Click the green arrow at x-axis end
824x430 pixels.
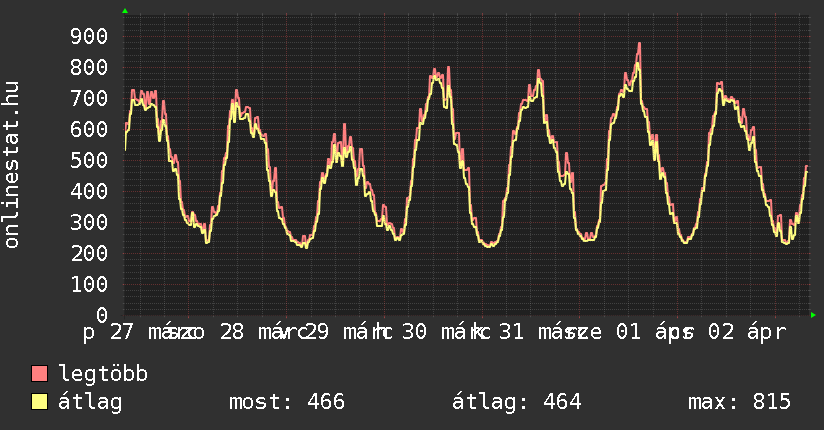[x=814, y=315]
